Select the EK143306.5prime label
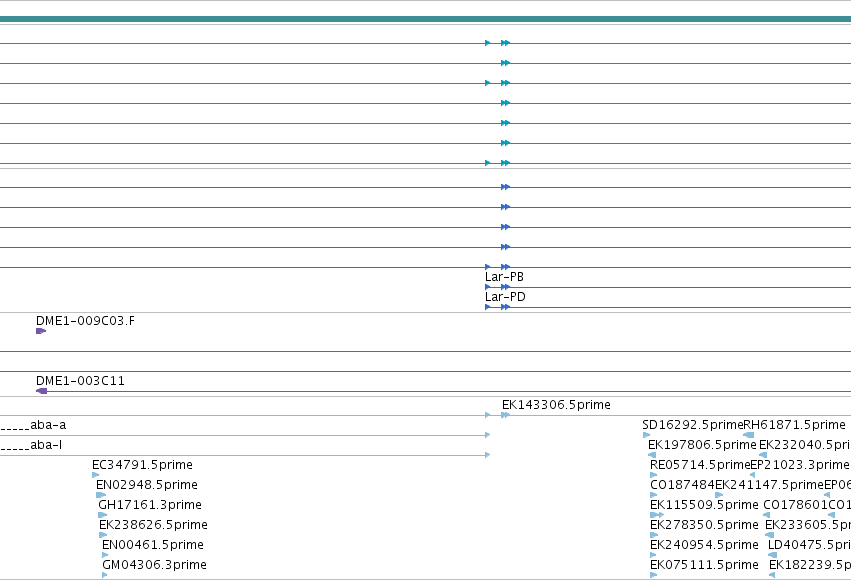 click(x=556, y=405)
